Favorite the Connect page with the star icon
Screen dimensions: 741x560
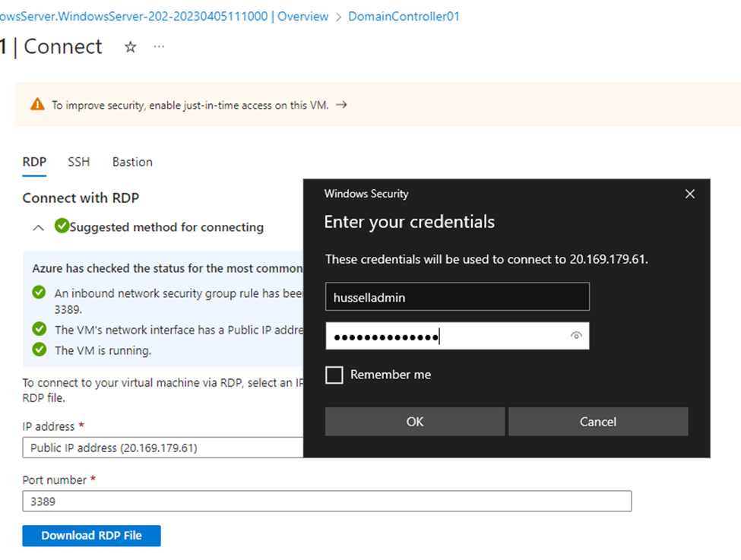tap(131, 47)
